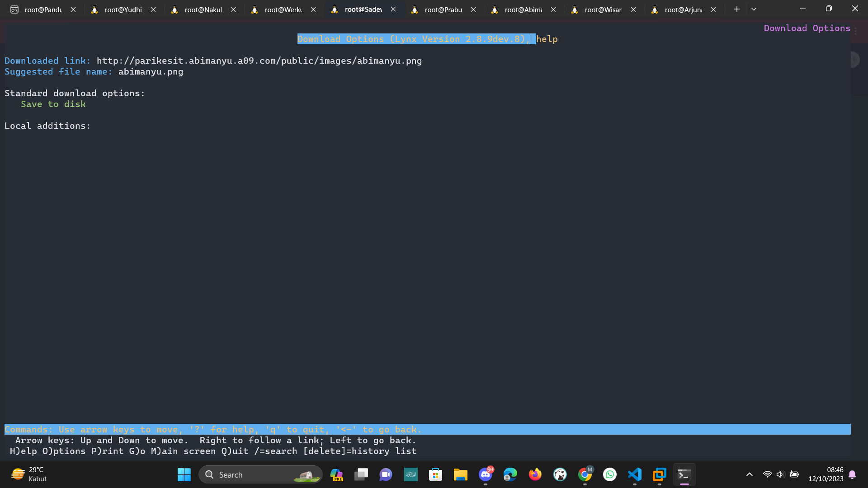Open the Microsoft Store

point(435,474)
